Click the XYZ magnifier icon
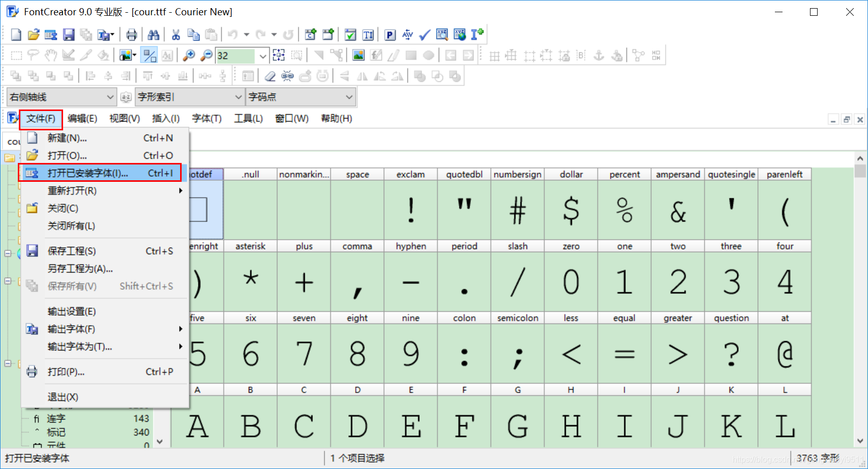The height and width of the screenshot is (469, 868). [442, 35]
